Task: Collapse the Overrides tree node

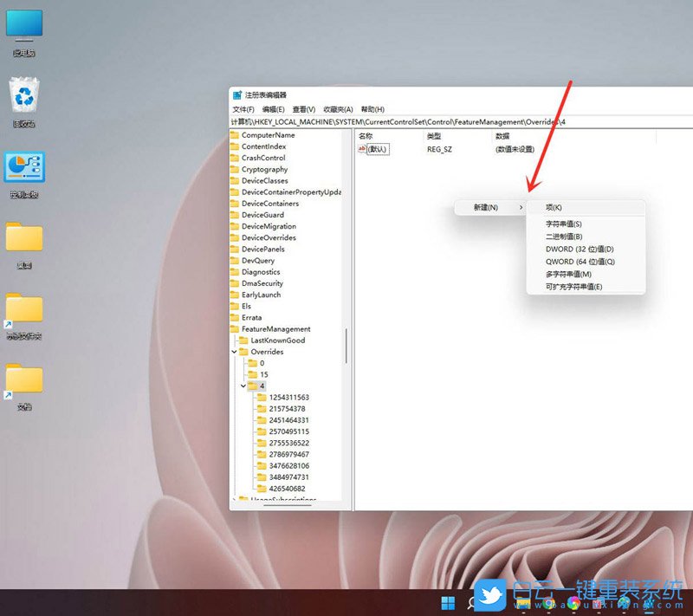Action: [234, 353]
